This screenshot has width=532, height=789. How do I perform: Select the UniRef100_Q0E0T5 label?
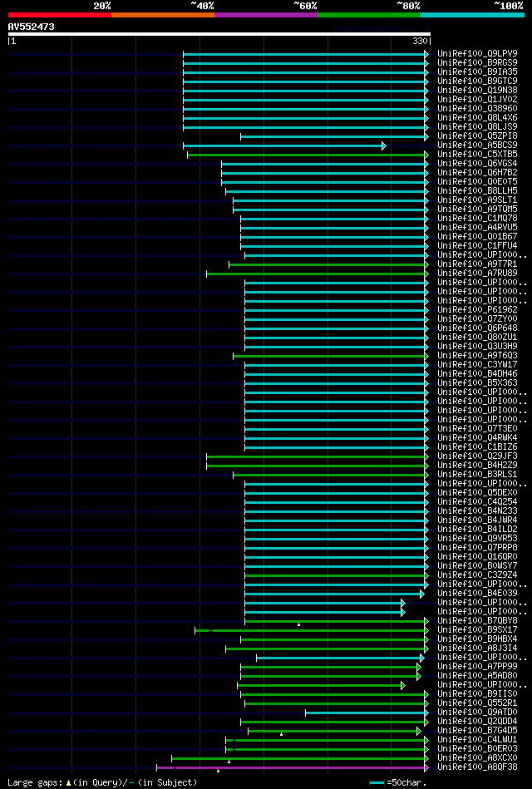[477, 181]
